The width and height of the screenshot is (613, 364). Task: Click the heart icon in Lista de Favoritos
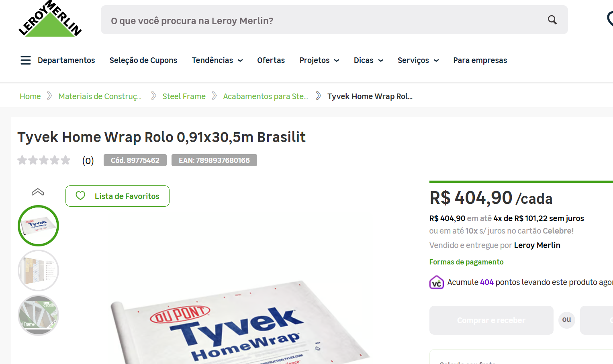81,196
